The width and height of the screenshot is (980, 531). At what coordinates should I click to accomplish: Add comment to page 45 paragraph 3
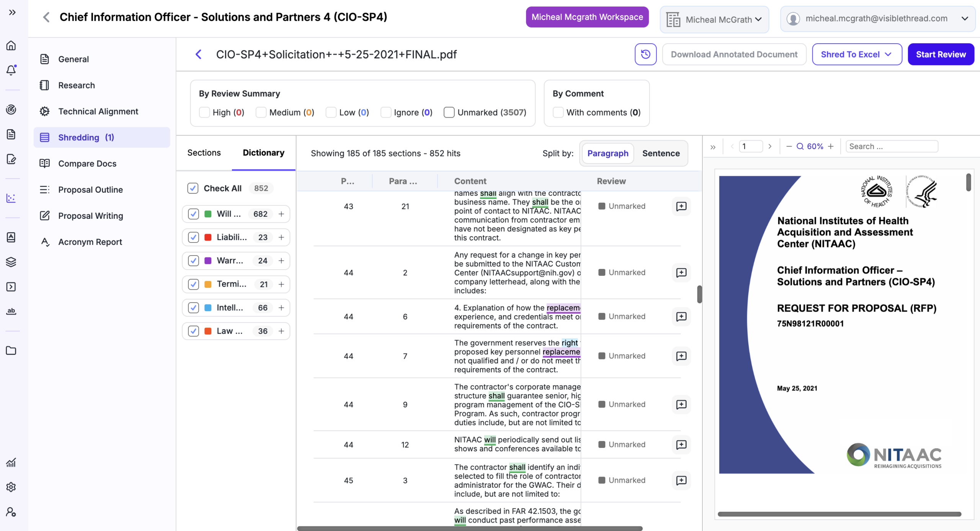[x=681, y=480]
